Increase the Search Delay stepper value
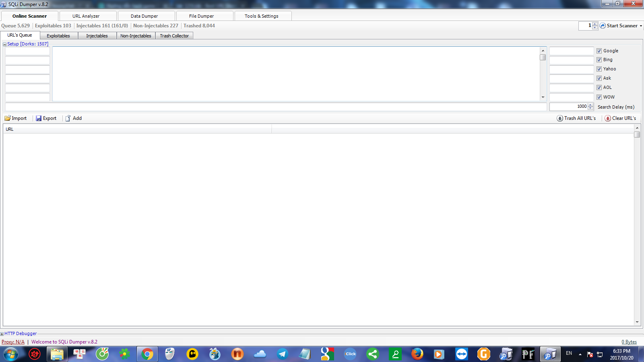The image size is (644, 362). 591,105
